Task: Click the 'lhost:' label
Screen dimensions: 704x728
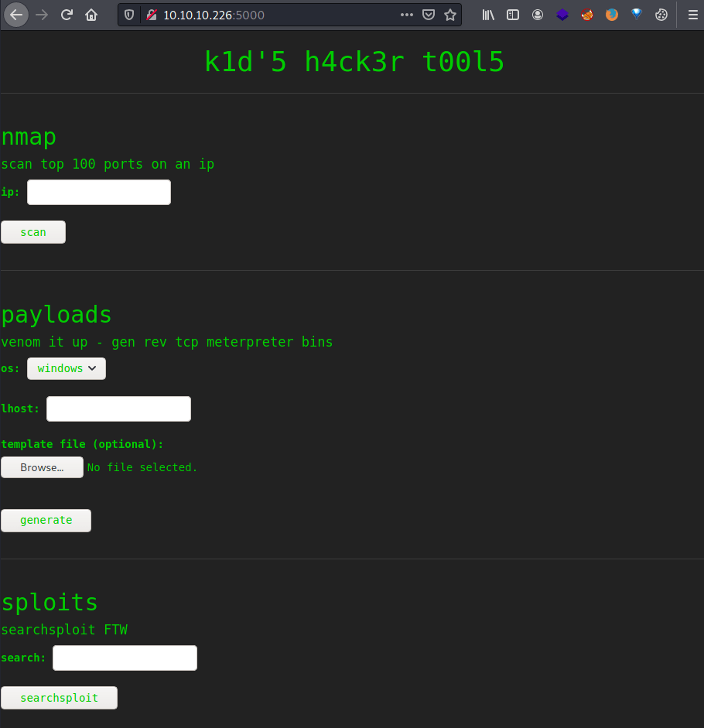Action: click(x=20, y=408)
